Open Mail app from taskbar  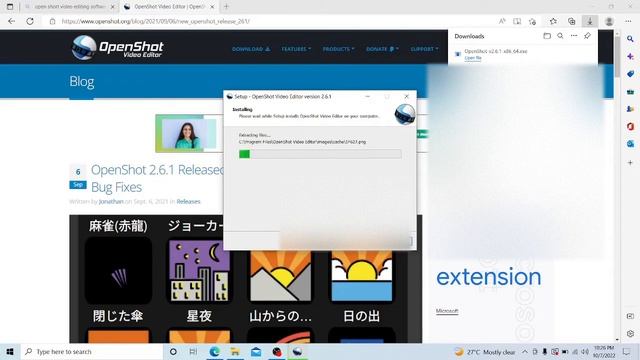pyautogui.click(x=256, y=352)
